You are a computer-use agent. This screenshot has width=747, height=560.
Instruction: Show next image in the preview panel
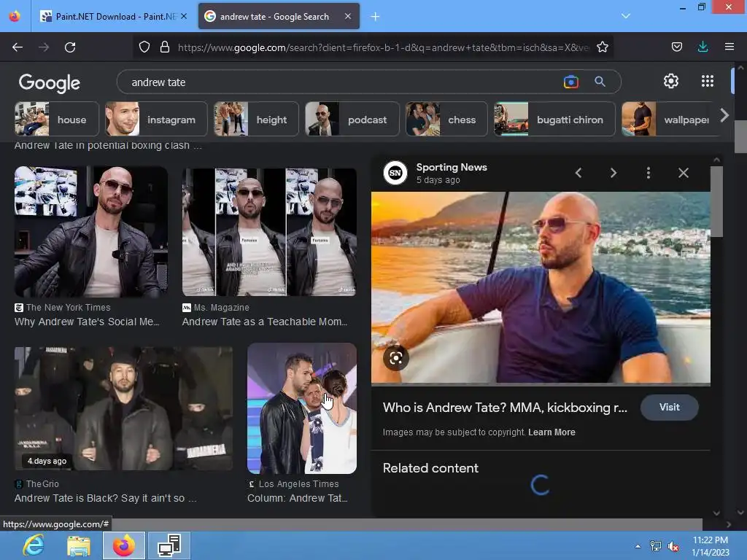(x=614, y=173)
